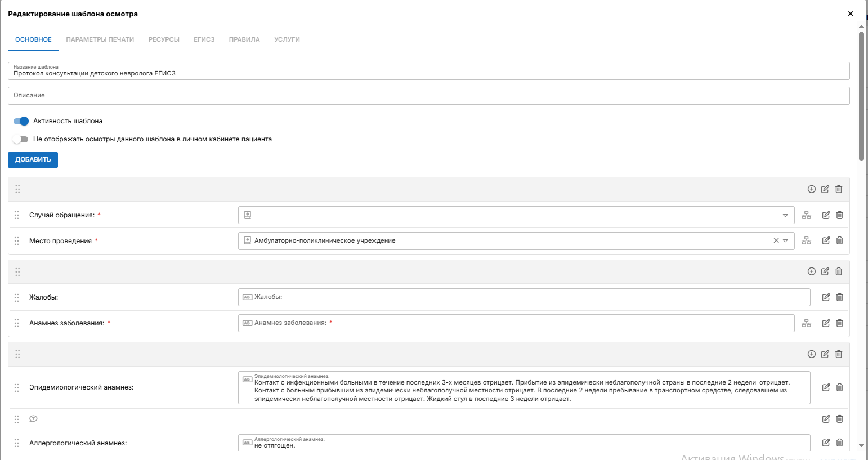Edit the Анамнез заболевания field
The image size is (868, 460).
826,323
